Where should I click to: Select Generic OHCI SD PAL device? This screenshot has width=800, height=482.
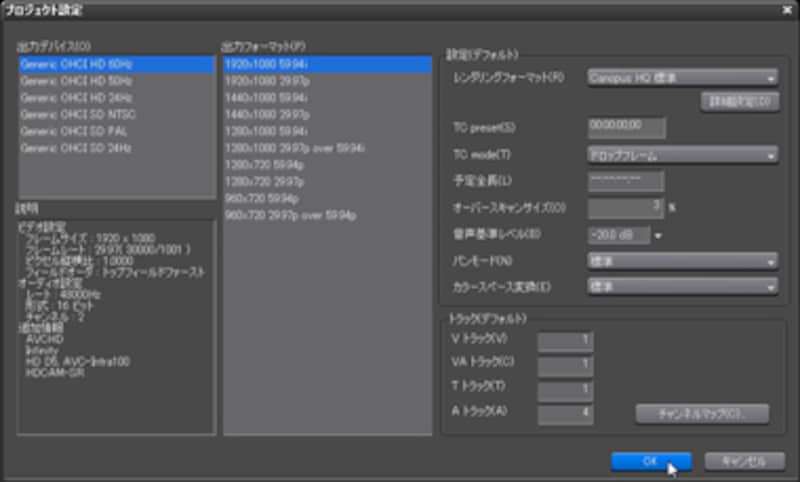tap(117, 132)
